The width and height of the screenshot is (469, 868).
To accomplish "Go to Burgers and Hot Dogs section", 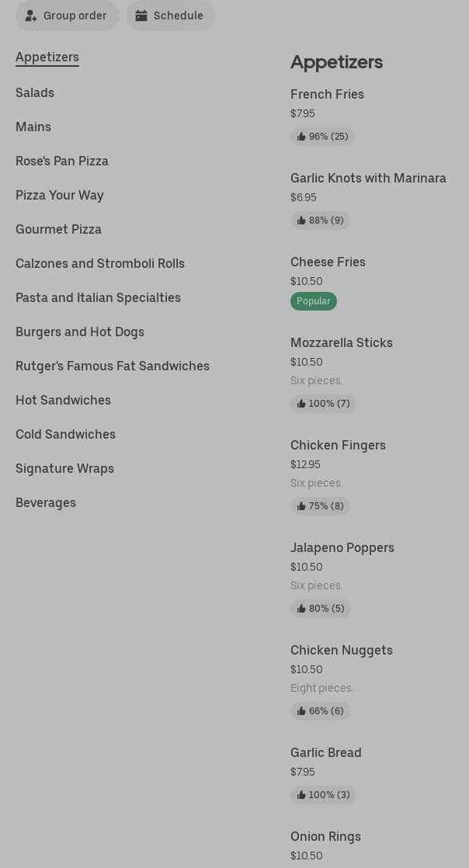I will (80, 332).
